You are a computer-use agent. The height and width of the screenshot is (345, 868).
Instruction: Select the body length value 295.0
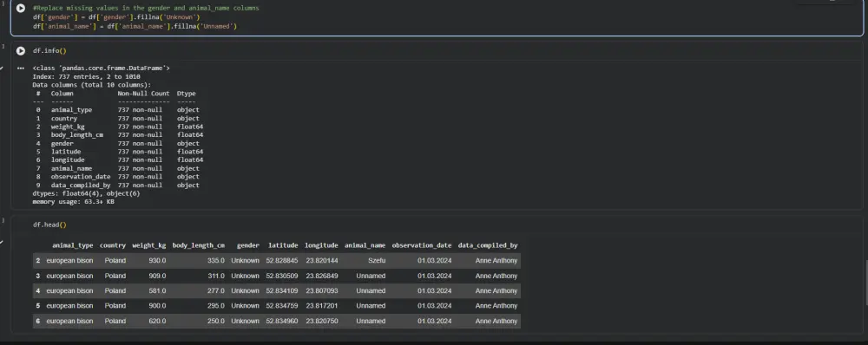tap(216, 306)
